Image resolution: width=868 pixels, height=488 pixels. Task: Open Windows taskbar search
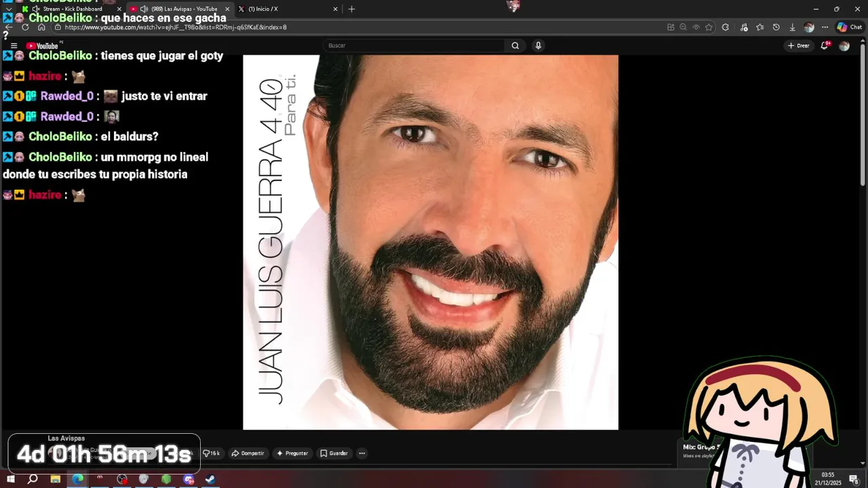click(33, 479)
